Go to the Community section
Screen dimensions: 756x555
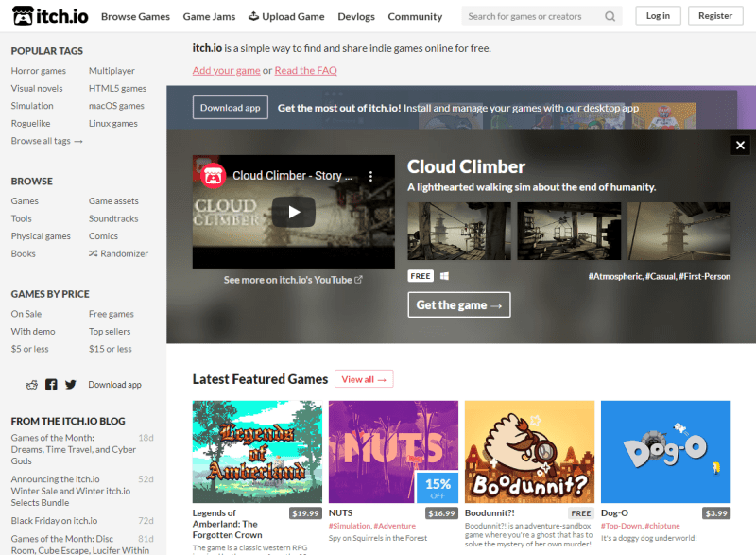click(415, 16)
